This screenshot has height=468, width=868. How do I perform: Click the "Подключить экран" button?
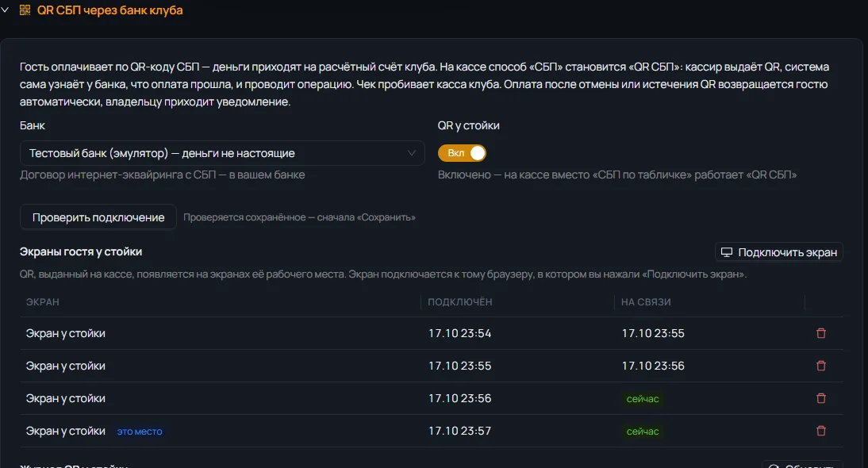pyautogui.click(x=779, y=252)
